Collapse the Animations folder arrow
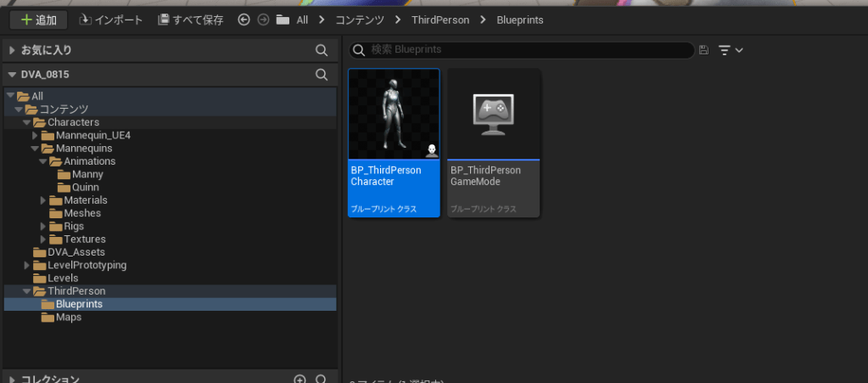Viewport: 868px width, 383px height. 43,161
